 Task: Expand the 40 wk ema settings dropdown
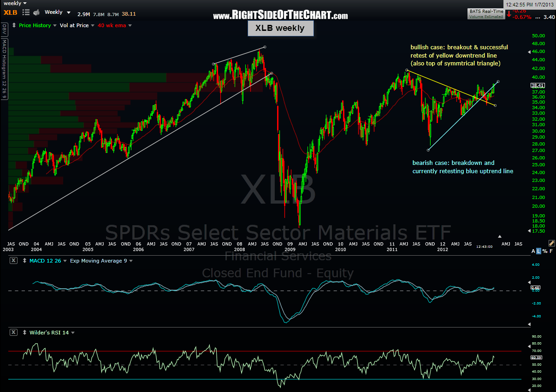130,26
